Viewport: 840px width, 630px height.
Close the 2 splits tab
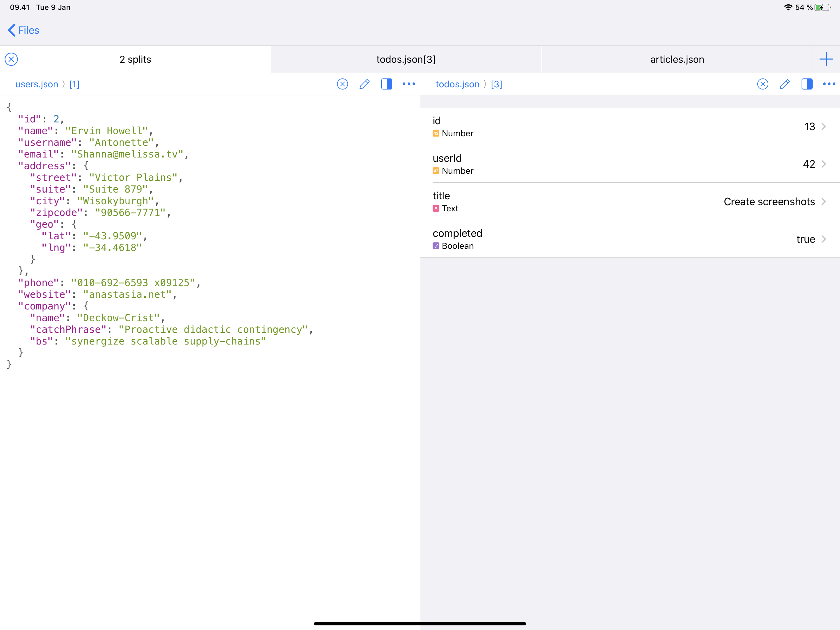tap(11, 59)
